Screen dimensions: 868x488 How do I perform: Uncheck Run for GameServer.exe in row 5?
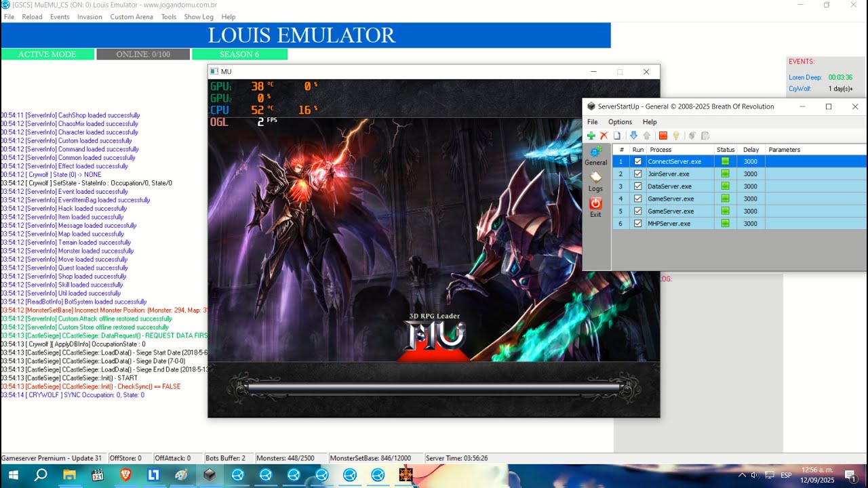637,211
